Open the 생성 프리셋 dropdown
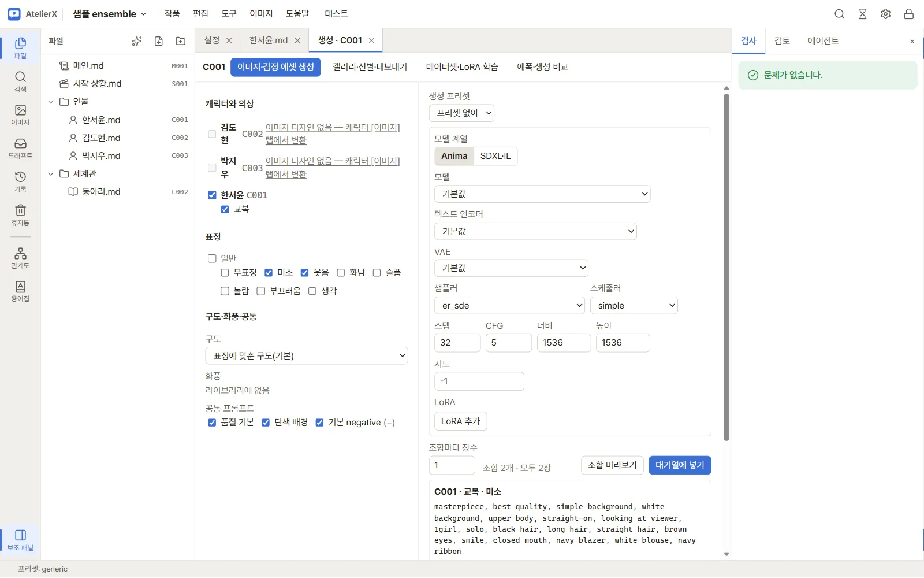 461,113
